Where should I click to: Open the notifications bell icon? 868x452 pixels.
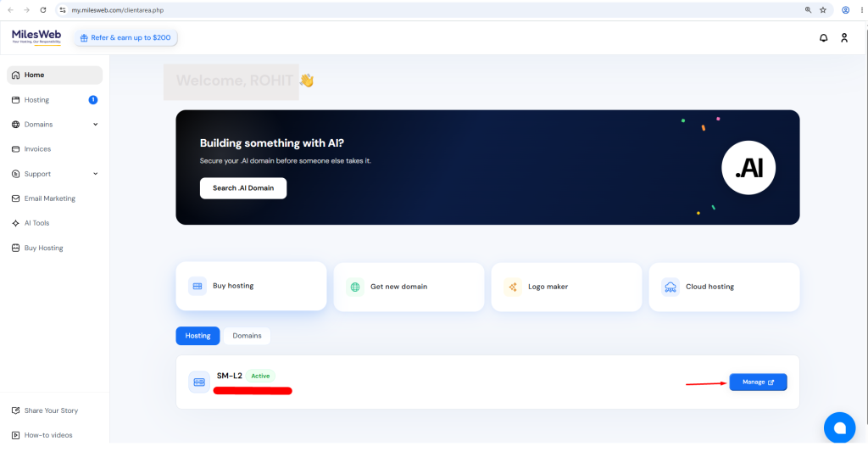[x=823, y=37]
